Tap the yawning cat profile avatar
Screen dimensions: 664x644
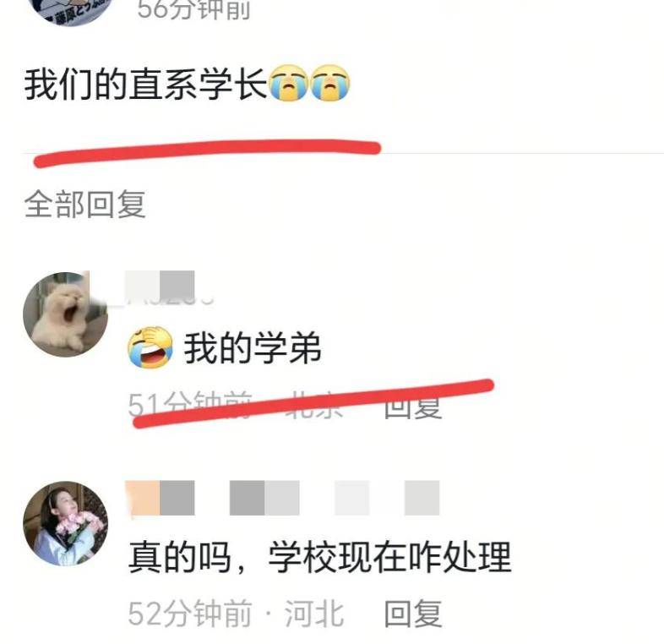pos(65,314)
